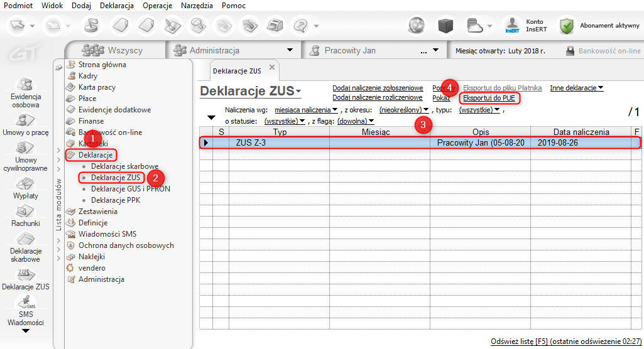
Task: Open the Podmiot menu
Action: [x=18, y=5]
